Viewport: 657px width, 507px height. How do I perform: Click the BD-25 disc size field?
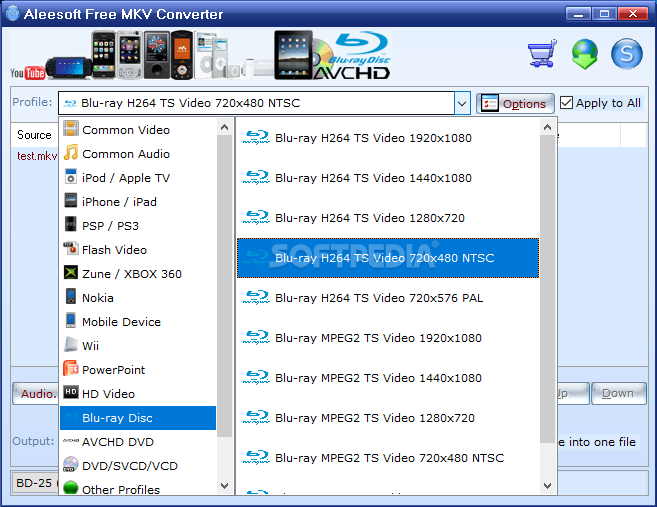pos(35,483)
